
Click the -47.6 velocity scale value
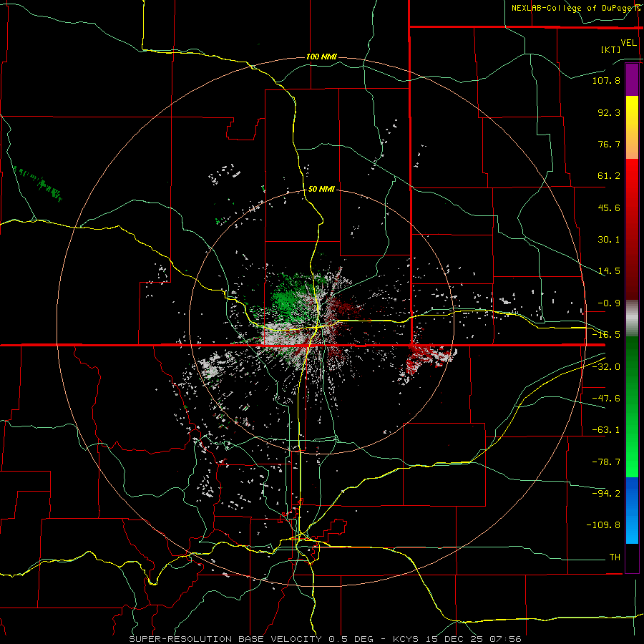click(606, 399)
